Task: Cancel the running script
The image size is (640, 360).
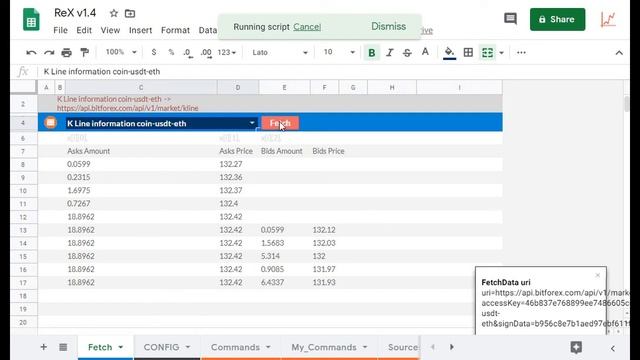Action: pyautogui.click(x=307, y=27)
